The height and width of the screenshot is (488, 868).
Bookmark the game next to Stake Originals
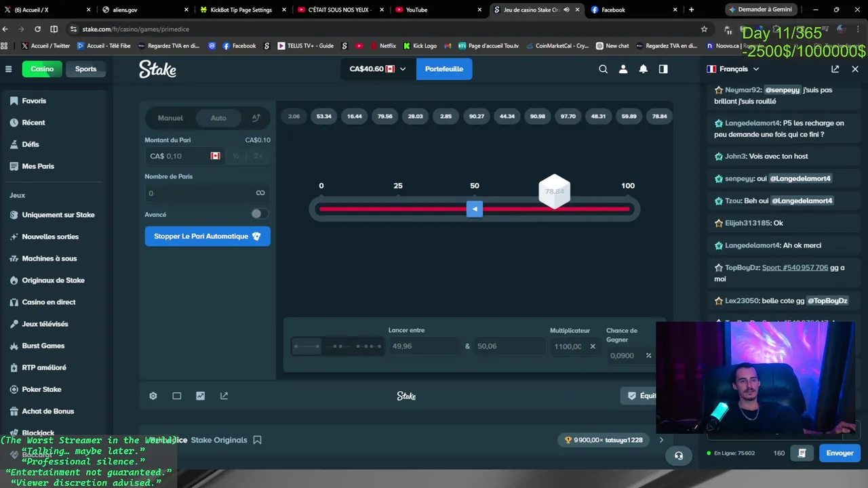(x=257, y=440)
